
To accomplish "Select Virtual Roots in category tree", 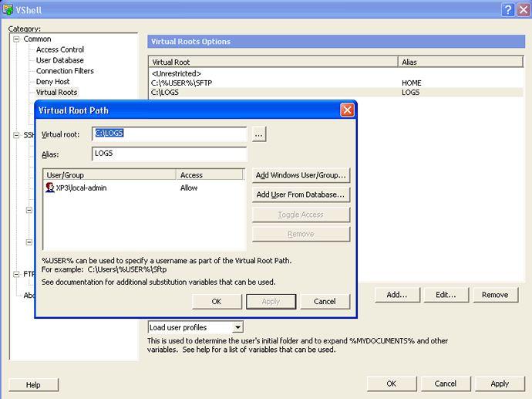I will (56, 93).
